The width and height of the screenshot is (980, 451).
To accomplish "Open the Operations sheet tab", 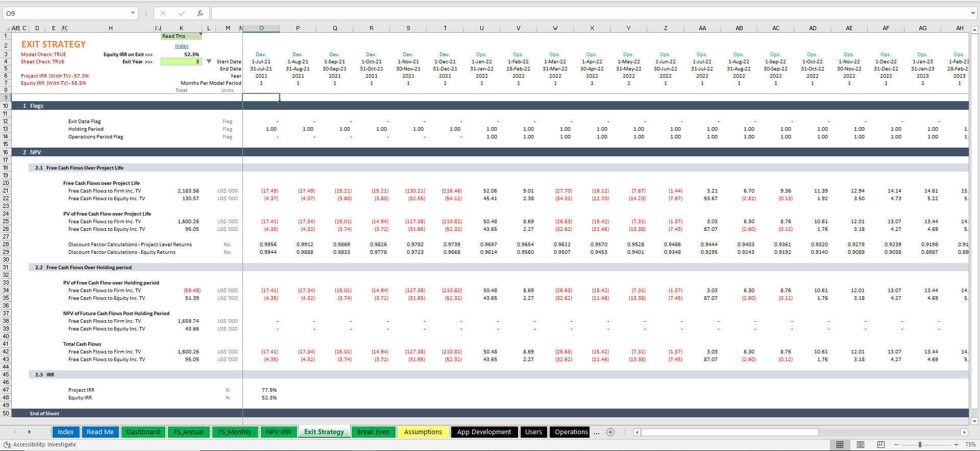I will (571, 432).
